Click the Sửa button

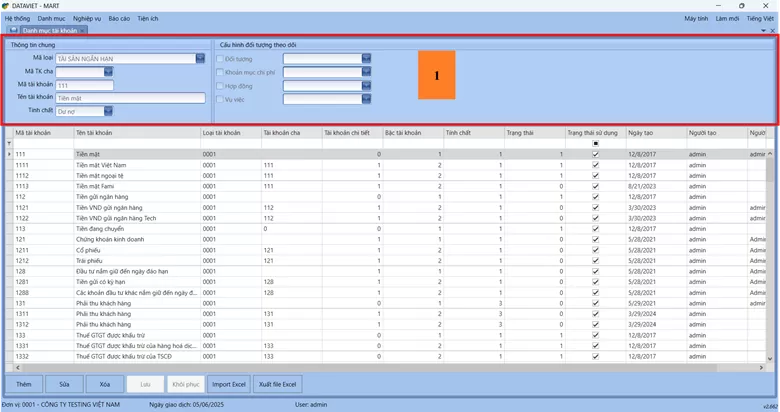[x=64, y=384]
